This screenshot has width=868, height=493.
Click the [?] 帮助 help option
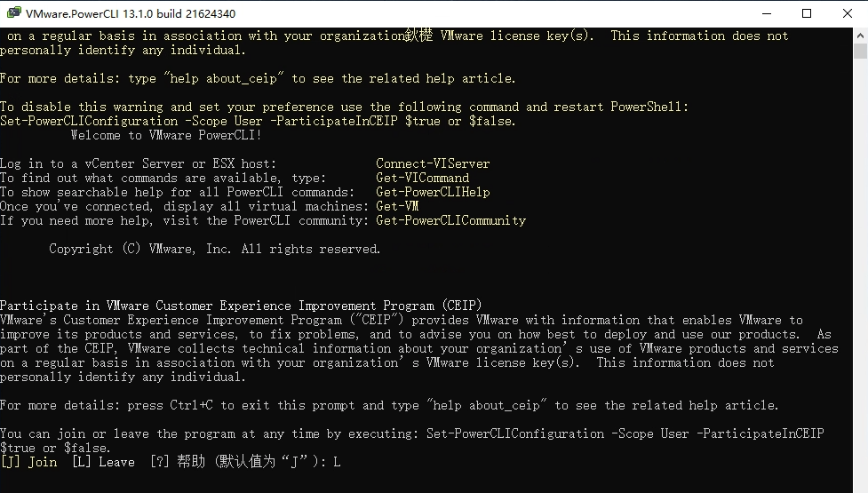coord(173,462)
